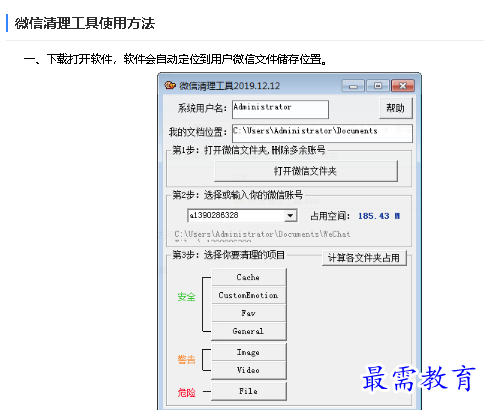This screenshot has height=410, width=484.
Task: Click the 打开微信文件夹 button
Action: (x=306, y=171)
